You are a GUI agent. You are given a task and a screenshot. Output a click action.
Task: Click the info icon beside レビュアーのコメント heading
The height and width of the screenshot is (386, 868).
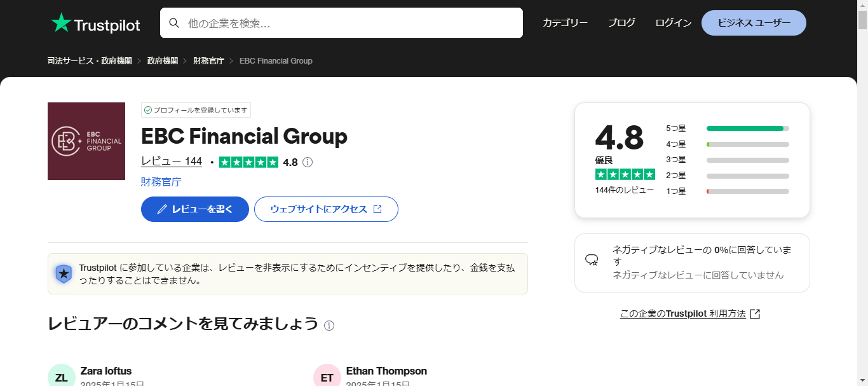(x=329, y=326)
